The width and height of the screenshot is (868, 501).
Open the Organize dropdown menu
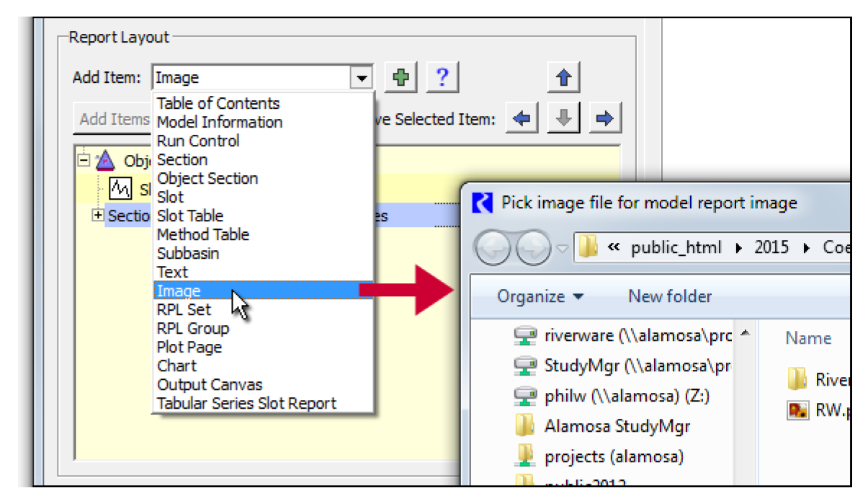click(x=540, y=296)
